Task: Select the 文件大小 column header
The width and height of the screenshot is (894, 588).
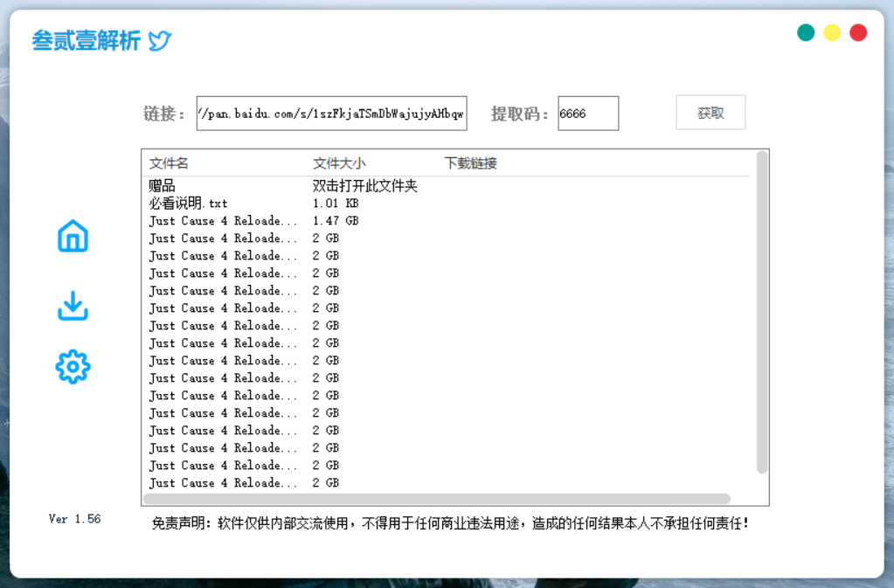Action: click(335, 163)
